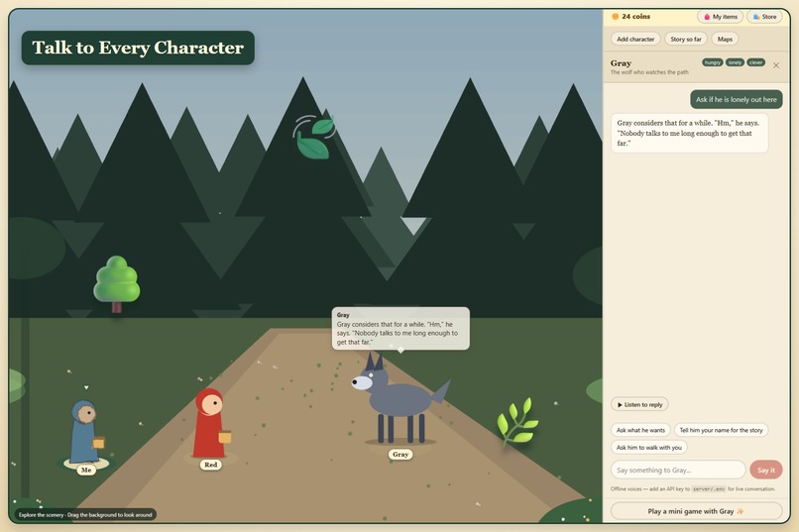Click the Say it button
This screenshot has height=532, width=799.
(x=766, y=470)
